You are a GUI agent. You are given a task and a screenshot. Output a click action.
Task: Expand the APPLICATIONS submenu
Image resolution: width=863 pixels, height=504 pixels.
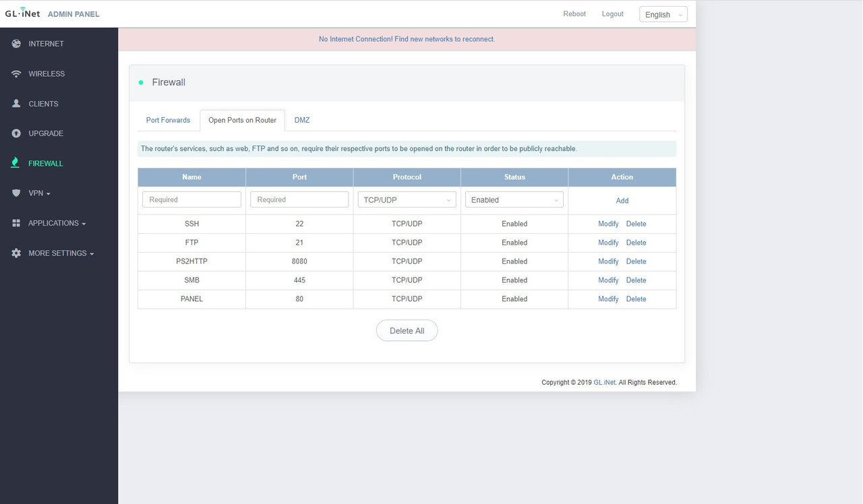coord(59,223)
